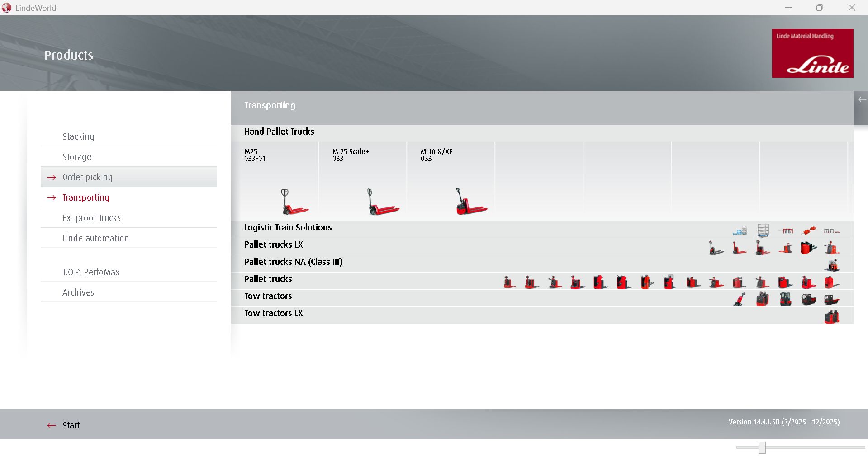Select the fourth icon in Logistic Train Solutions row
This screenshot has width=868, height=456.
[x=809, y=230]
